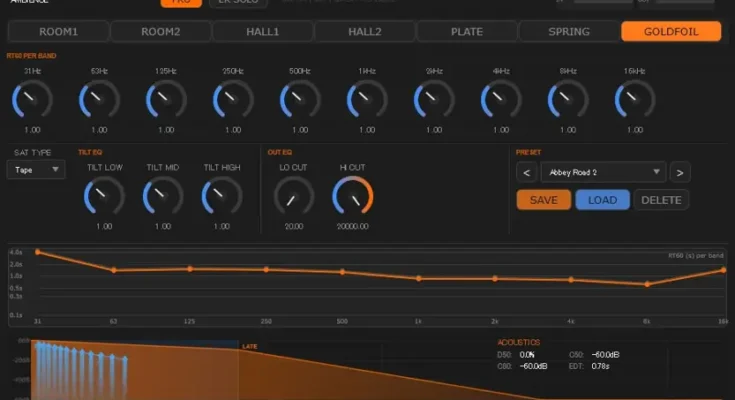This screenshot has height=400, width=735.
Task: Click the 250Hz RT60 knob
Action: pyautogui.click(x=233, y=99)
